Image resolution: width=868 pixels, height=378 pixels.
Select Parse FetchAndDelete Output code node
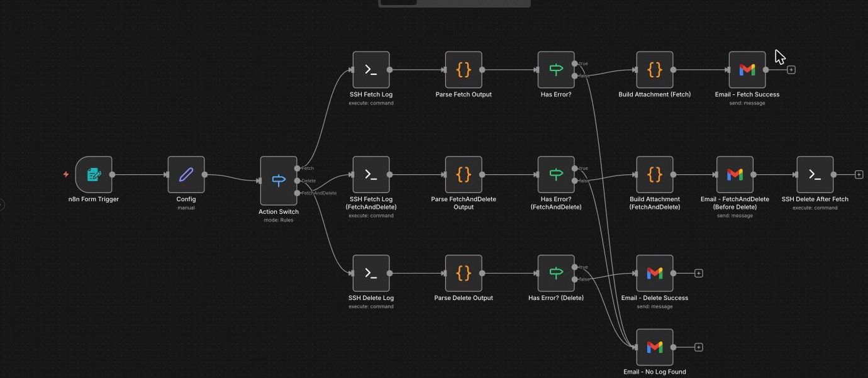(x=464, y=175)
